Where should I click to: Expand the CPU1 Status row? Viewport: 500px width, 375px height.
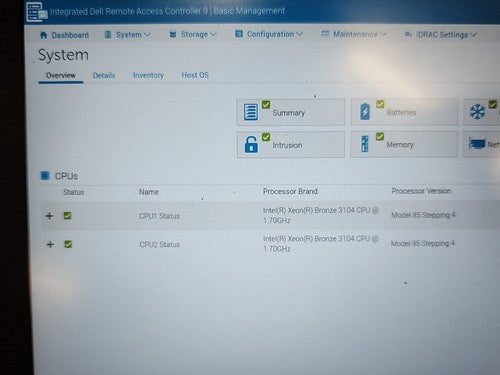(x=49, y=216)
